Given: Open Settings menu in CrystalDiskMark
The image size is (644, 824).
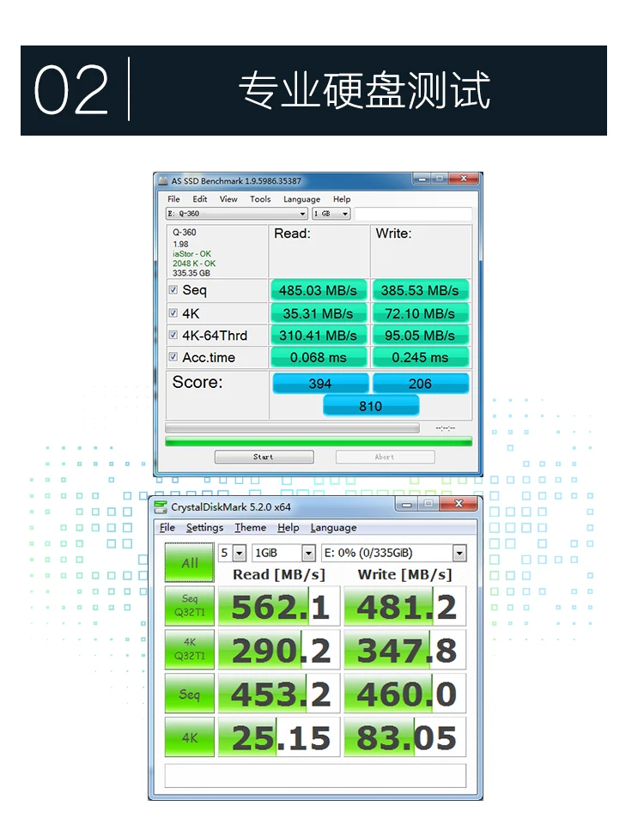Looking at the screenshot, I should pos(204,528).
